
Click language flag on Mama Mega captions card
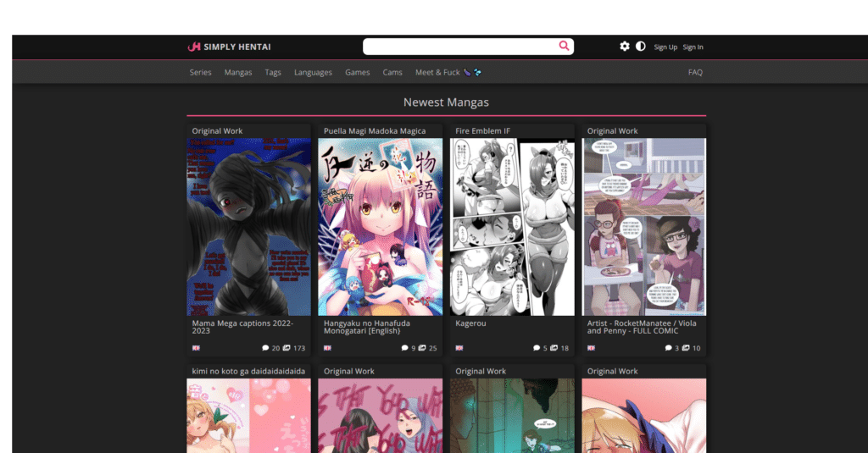click(x=196, y=348)
